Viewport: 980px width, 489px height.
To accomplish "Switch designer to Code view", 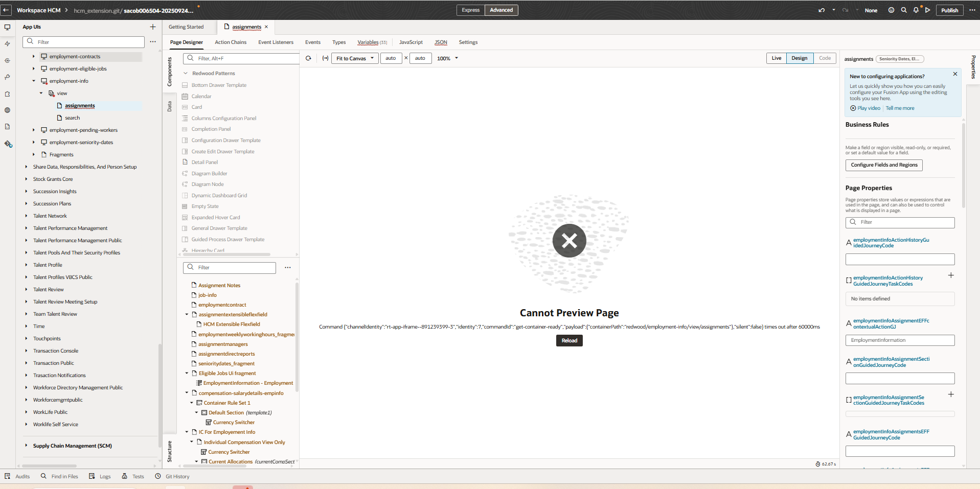I will [825, 58].
